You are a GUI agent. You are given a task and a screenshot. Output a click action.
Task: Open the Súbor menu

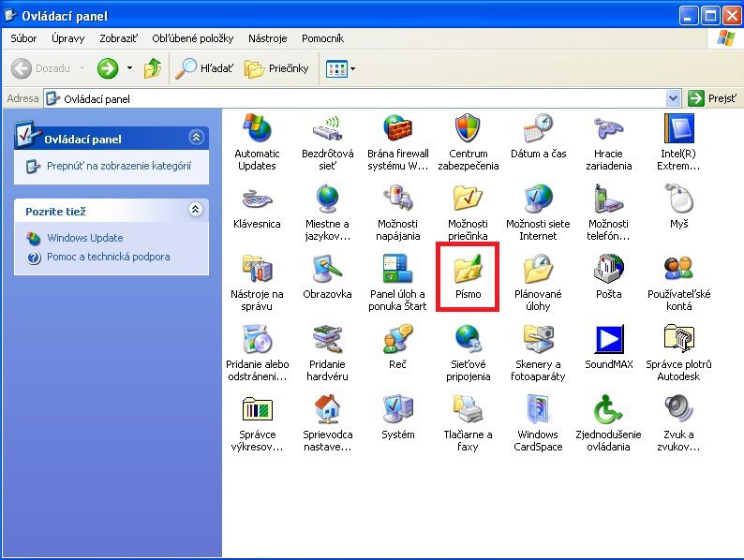point(23,38)
